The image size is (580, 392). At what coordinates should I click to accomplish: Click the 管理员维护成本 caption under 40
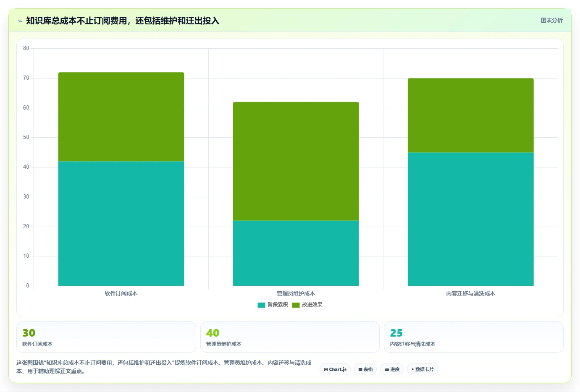(x=223, y=344)
